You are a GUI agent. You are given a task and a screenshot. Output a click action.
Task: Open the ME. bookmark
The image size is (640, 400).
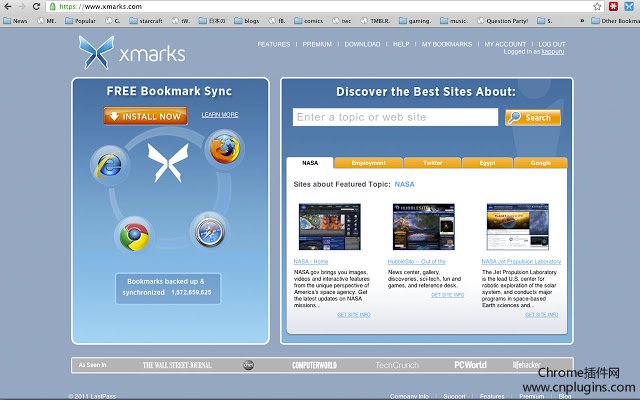tap(47, 21)
